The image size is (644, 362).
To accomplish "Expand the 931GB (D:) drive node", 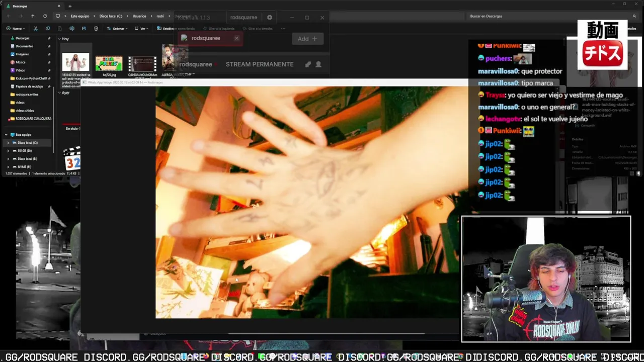I will (8, 151).
